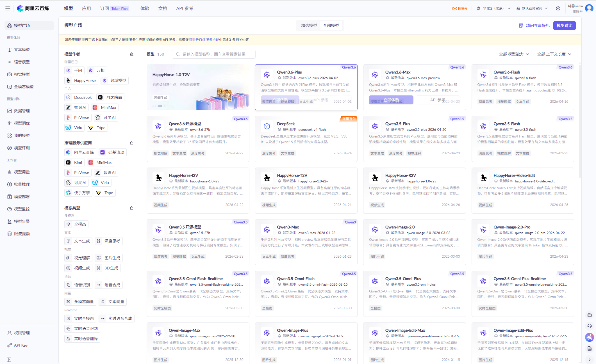Toggle the 视频生成 modality filter chip
This screenshot has width=596, height=364.
(78, 268)
